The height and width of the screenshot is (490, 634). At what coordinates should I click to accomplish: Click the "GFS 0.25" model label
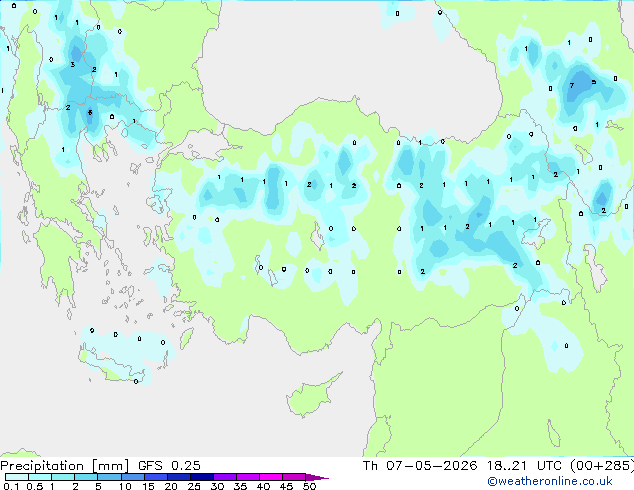tap(169, 466)
